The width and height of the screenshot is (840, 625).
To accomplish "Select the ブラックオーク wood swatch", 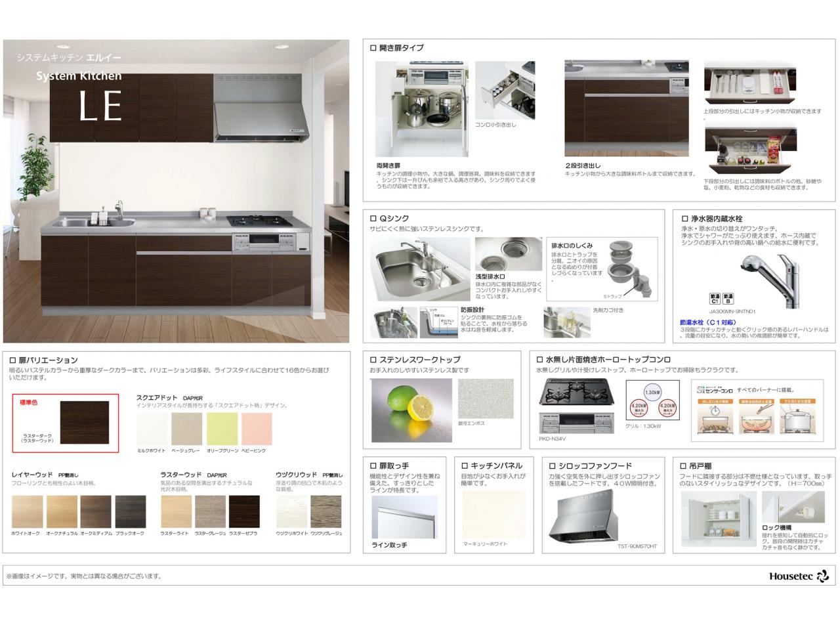I will tap(130, 511).
